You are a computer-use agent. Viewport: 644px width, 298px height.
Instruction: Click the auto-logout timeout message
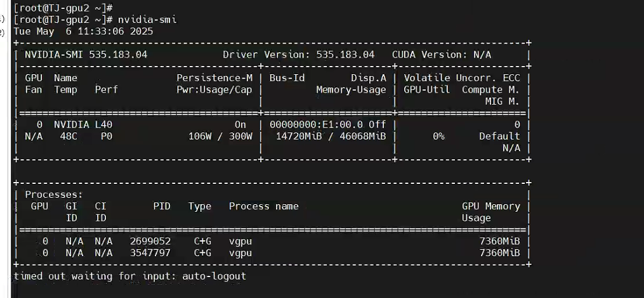tap(129, 276)
